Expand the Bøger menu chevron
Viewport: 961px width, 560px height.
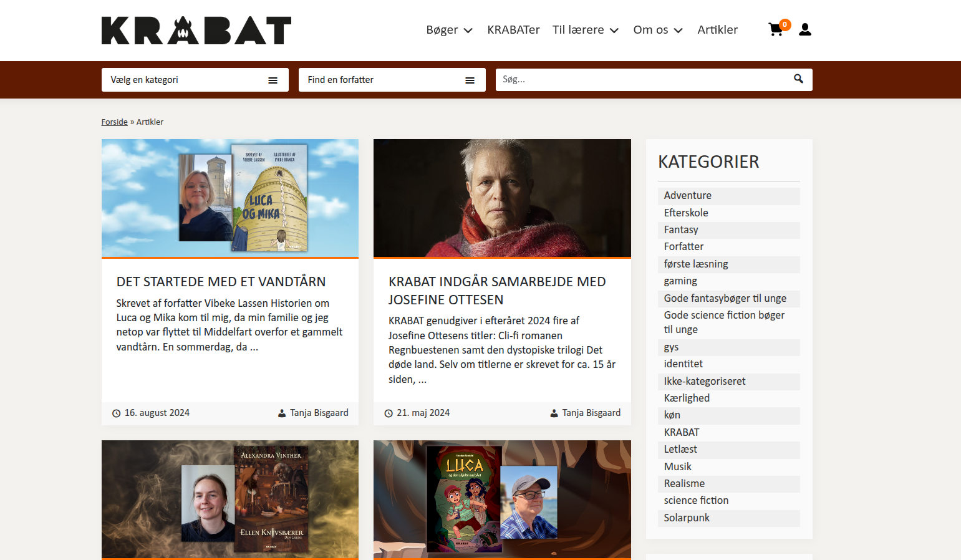pos(468,31)
